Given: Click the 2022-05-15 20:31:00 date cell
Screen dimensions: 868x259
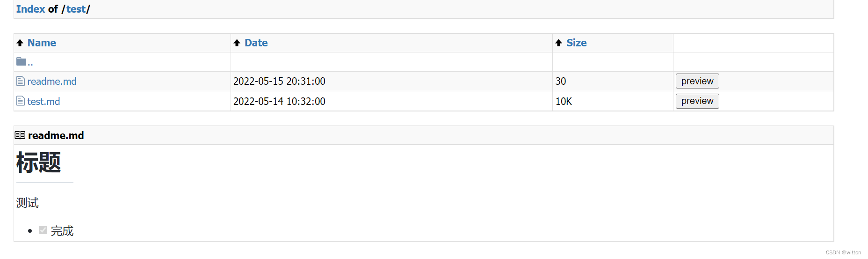Looking at the screenshot, I should pos(279,81).
